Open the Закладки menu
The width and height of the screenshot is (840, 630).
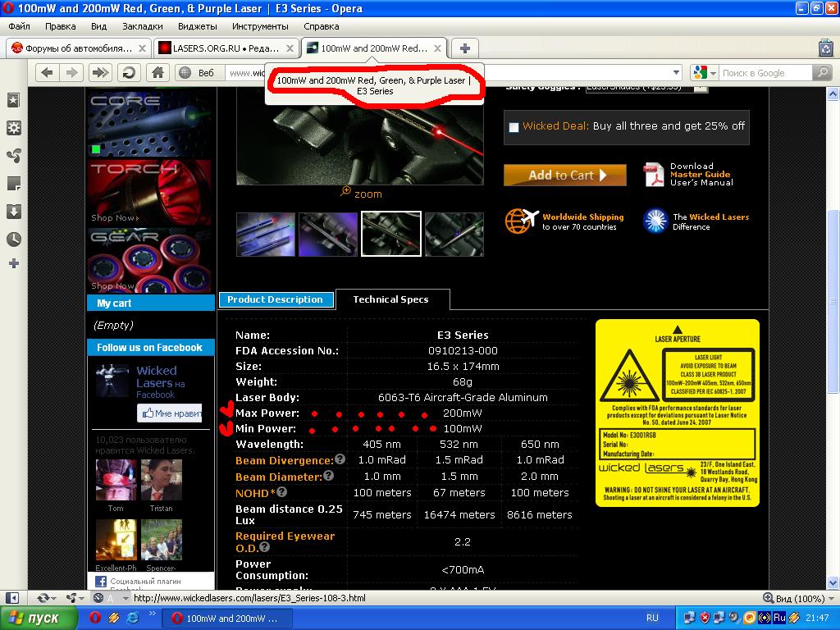point(143,26)
